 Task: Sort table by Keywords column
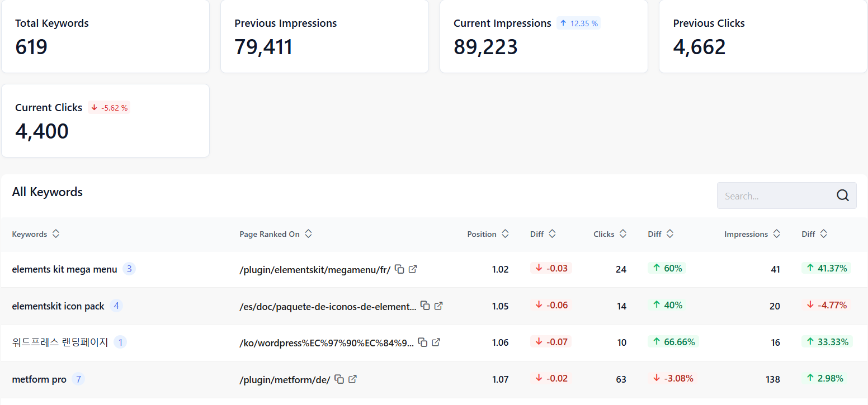point(56,234)
